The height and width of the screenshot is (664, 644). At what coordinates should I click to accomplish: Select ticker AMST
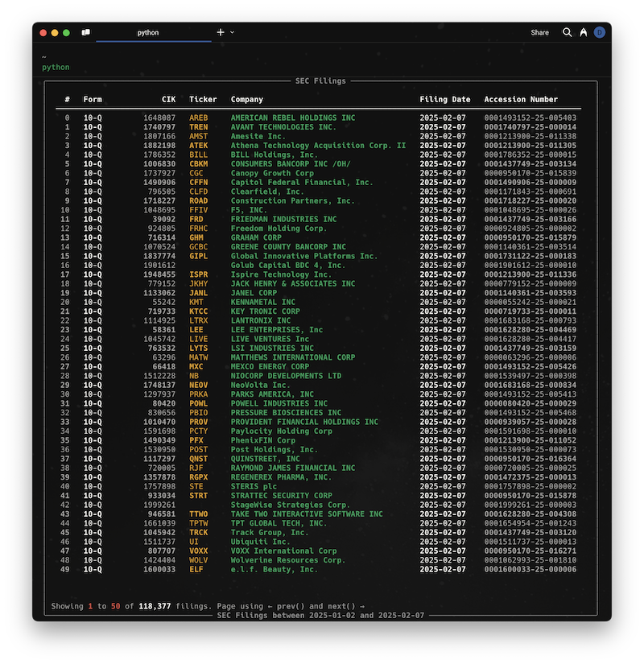click(198, 136)
